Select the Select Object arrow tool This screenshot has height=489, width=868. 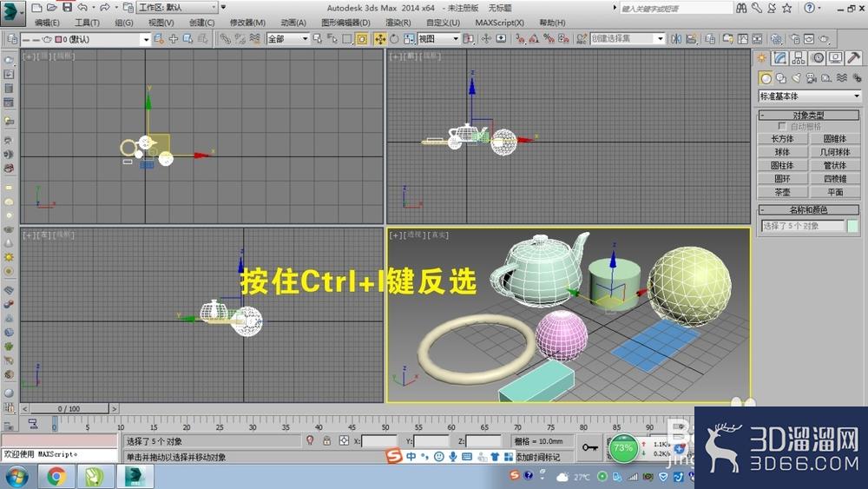click(x=318, y=39)
